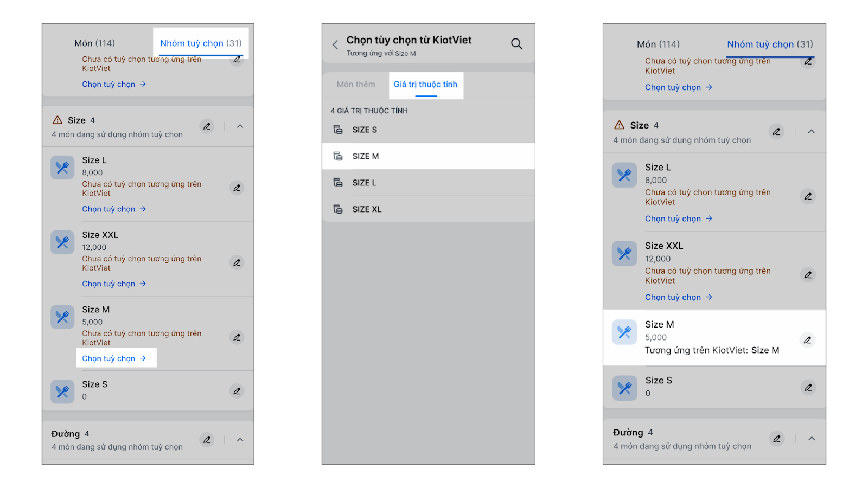Collapse the Size group in the right panel

(x=812, y=132)
